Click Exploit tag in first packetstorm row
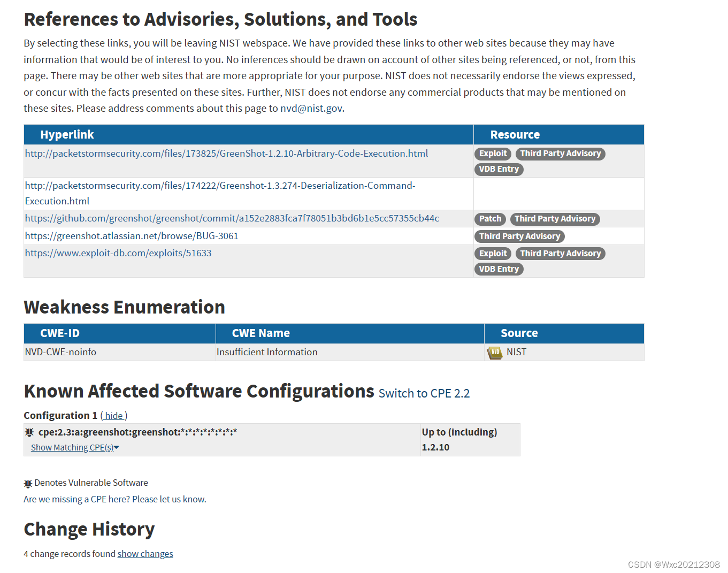This screenshot has height=573, width=728. [493, 154]
